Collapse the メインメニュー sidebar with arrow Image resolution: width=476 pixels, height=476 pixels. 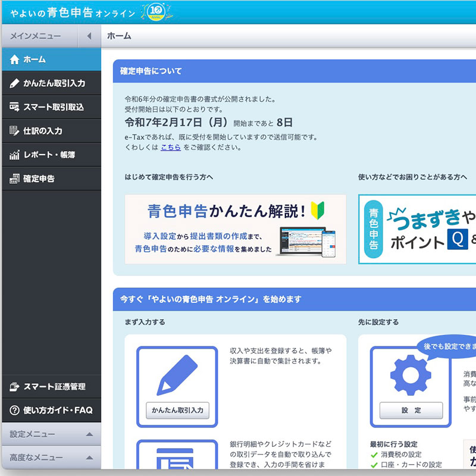click(89, 36)
